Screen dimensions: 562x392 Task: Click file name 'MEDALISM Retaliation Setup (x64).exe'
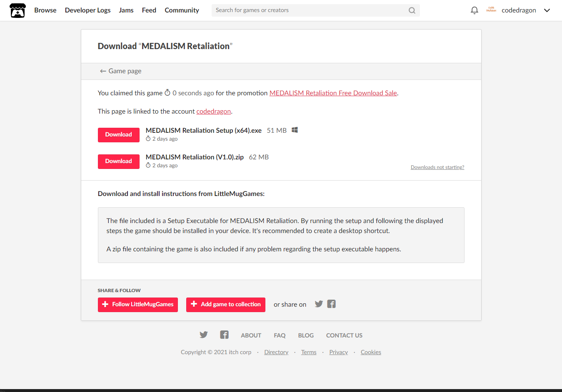click(204, 131)
